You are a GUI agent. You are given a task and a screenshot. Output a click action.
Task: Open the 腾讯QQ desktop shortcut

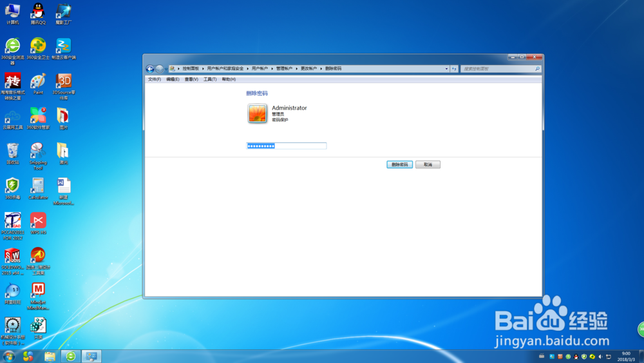click(x=38, y=14)
